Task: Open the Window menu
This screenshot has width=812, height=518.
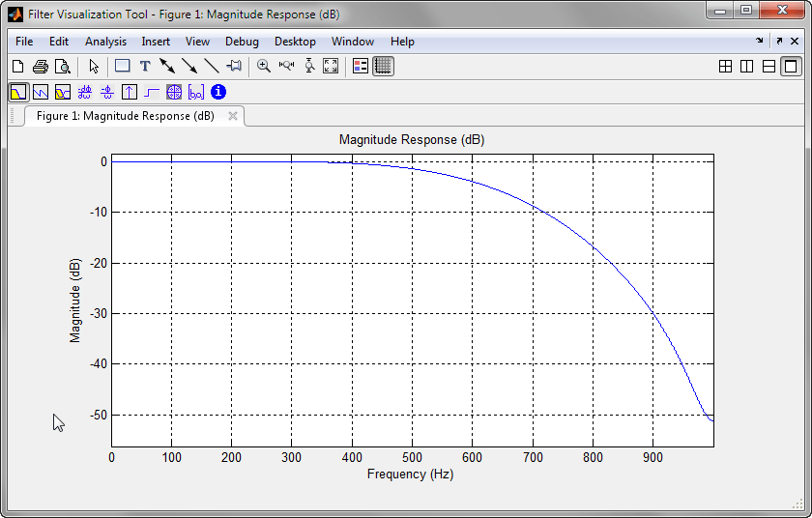Action: 353,42
